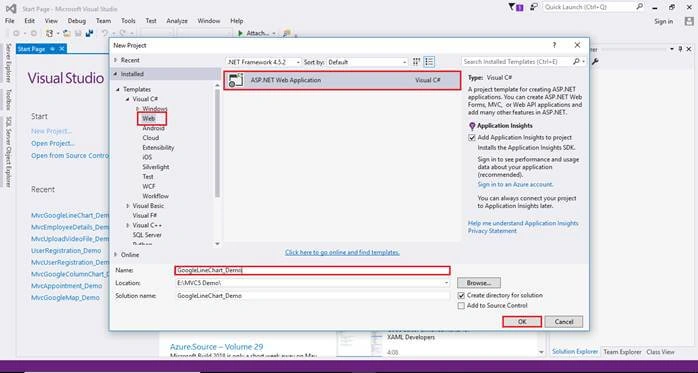
Task: Click the account avatar icon beside Sign in
Action: coord(689,21)
